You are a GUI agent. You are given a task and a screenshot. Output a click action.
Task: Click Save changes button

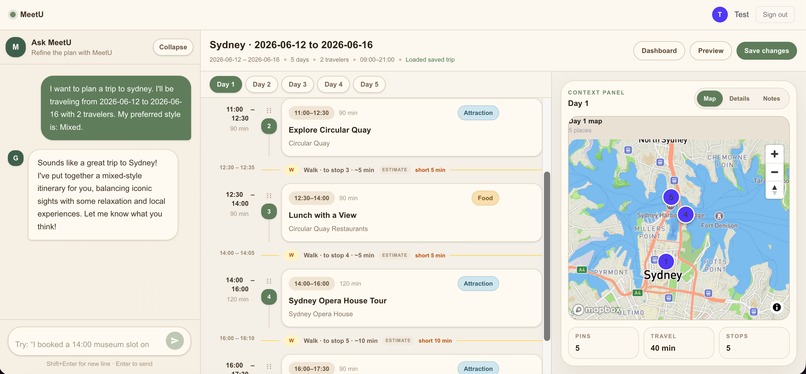pyautogui.click(x=766, y=50)
